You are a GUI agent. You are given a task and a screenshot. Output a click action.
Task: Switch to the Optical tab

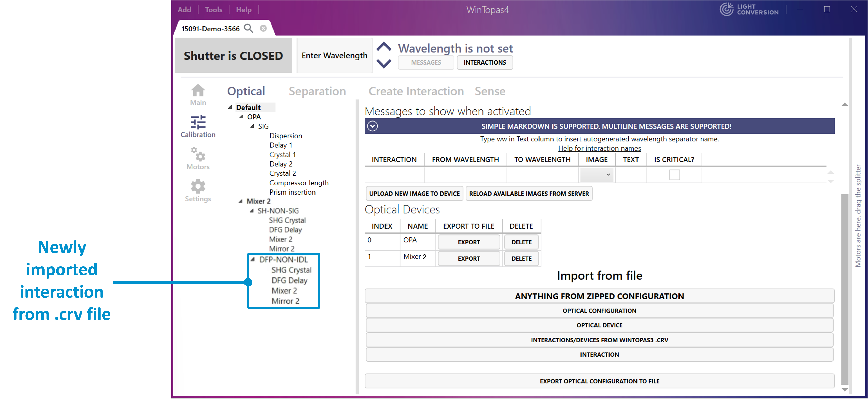(x=246, y=91)
